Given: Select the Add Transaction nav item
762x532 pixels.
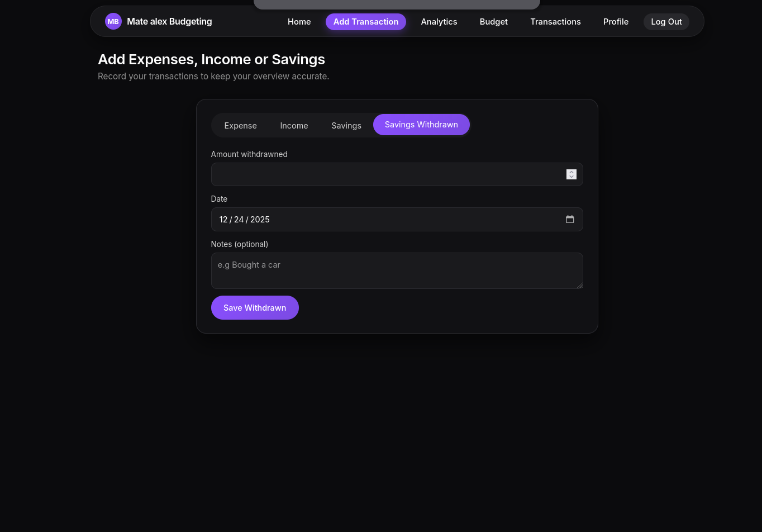Looking at the screenshot, I should pyautogui.click(x=365, y=22).
